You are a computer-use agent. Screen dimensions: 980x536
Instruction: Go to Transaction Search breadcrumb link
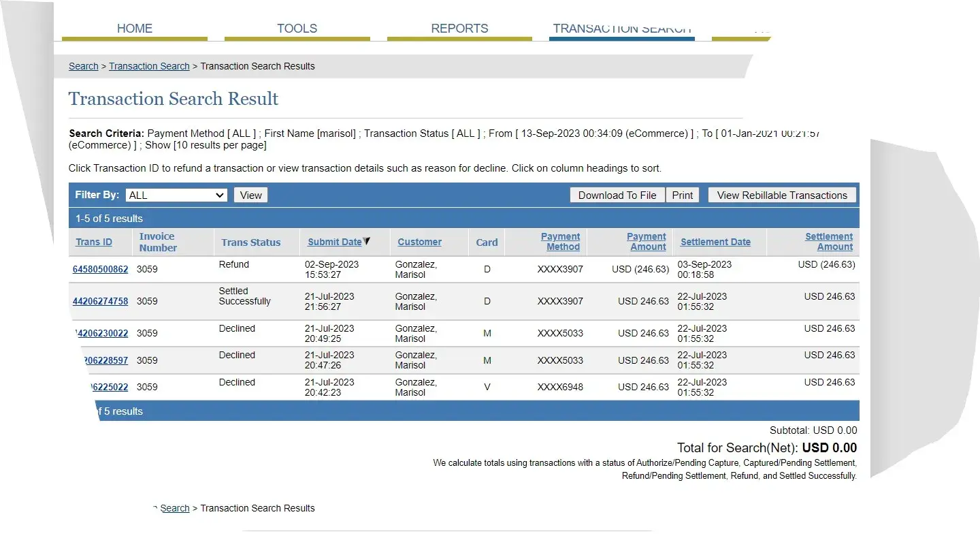coord(149,66)
